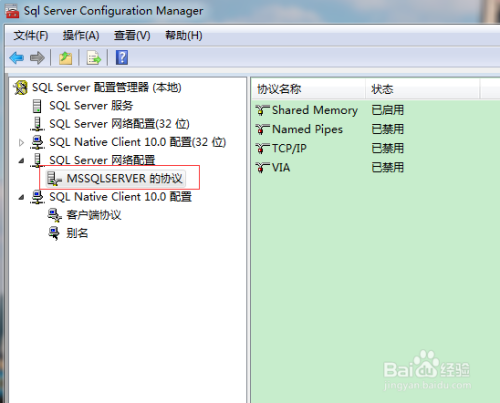
Task: Sort by the 协议名称 column header
Action: point(309,89)
